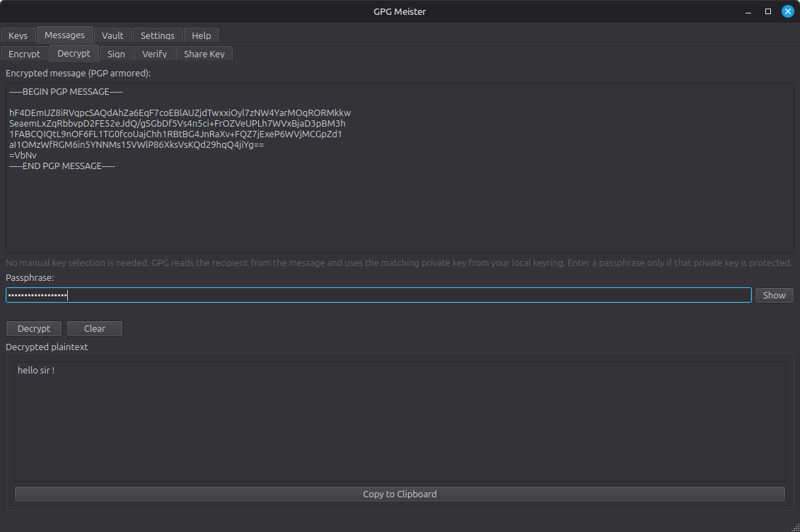Click the 'Passphrase:' label
The width and height of the screenshot is (800, 532).
tap(30, 278)
